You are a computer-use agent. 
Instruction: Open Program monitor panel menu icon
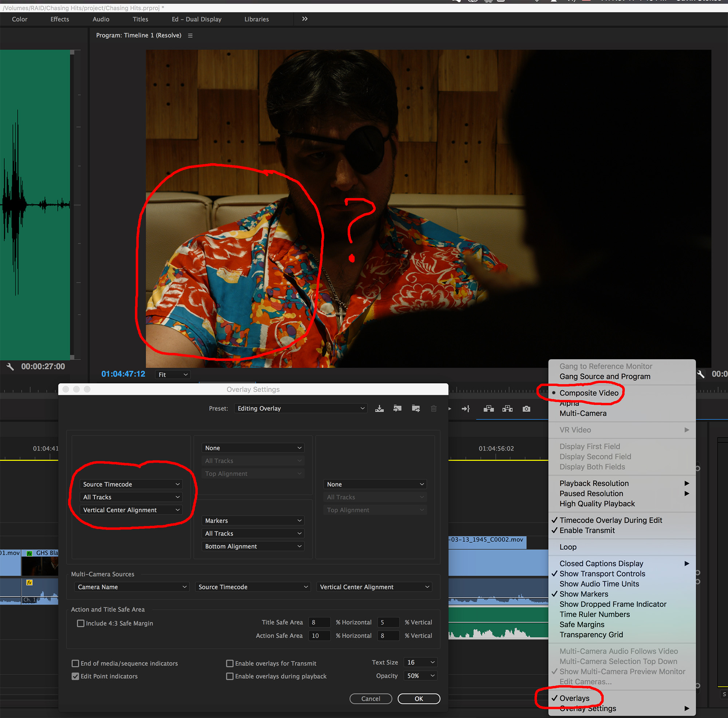point(190,35)
